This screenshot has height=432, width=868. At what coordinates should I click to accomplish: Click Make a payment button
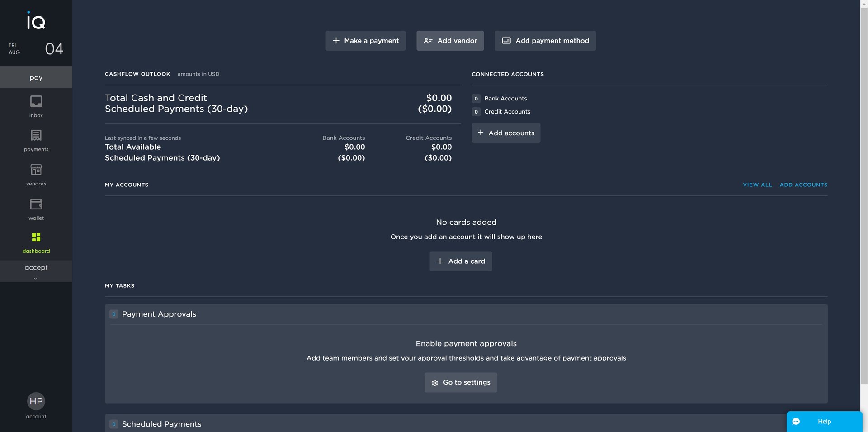(x=365, y=41)
